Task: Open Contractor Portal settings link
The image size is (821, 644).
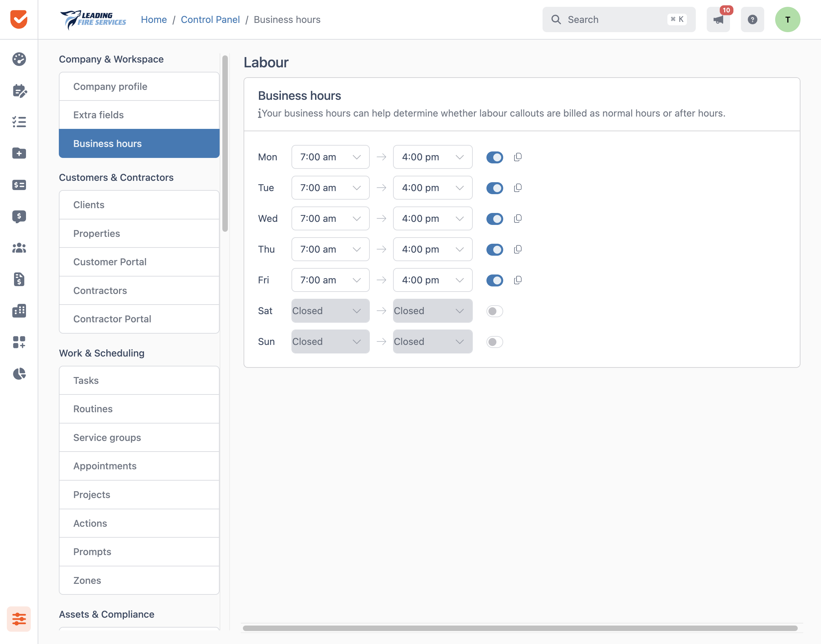Action: [x=139, y=319]
